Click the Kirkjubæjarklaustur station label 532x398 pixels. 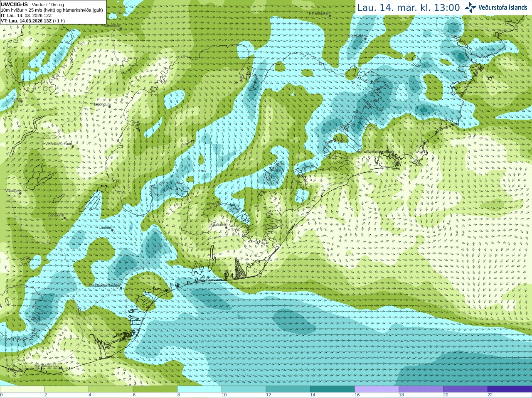tap(105, 286)
